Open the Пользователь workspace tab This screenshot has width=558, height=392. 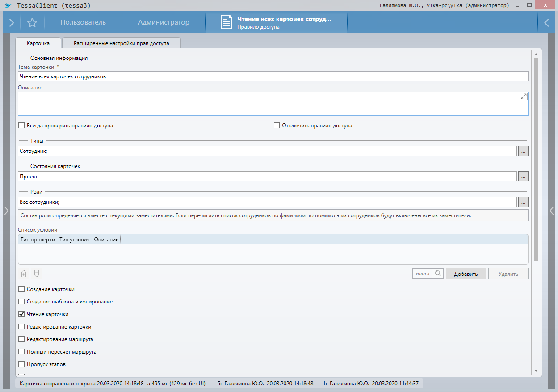click(x=83, y=23)
